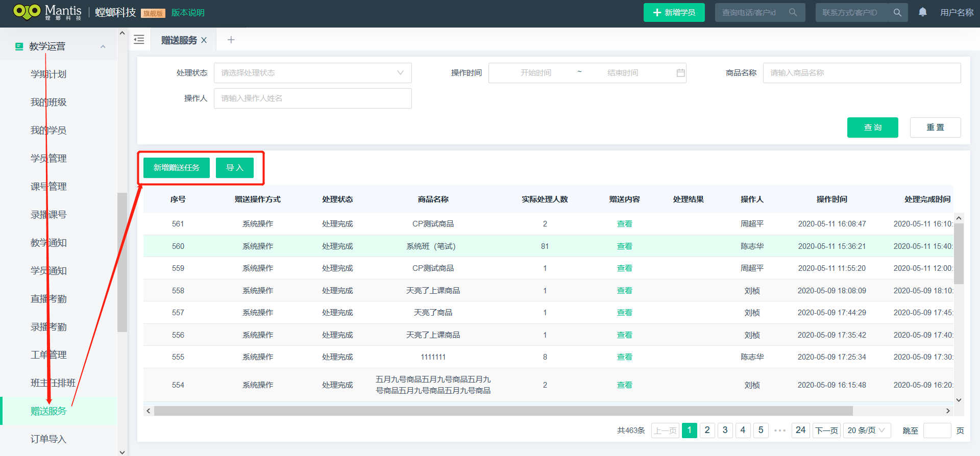The image size is (980, 456).
Task: Open 学员通知 in the sidebar
Action: coord(48,271)
